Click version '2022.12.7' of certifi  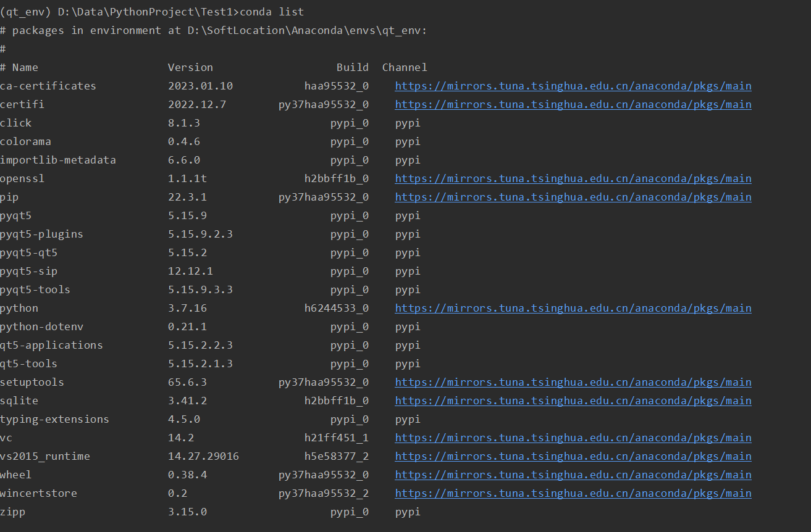point(197,104)
